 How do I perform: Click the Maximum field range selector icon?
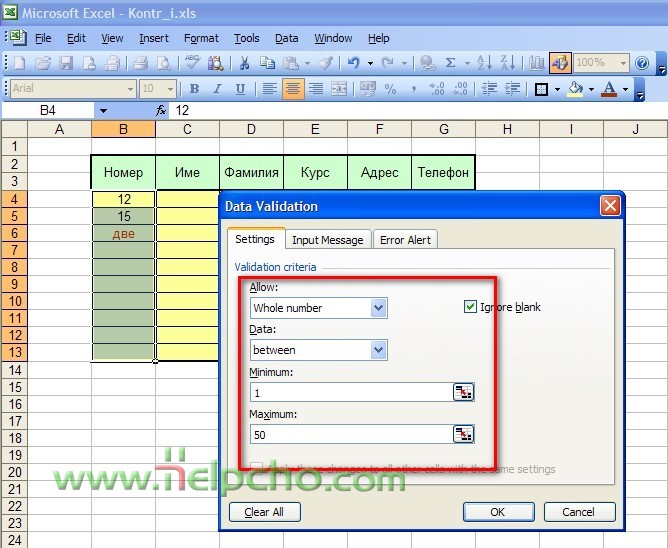[x=462, y=434]
